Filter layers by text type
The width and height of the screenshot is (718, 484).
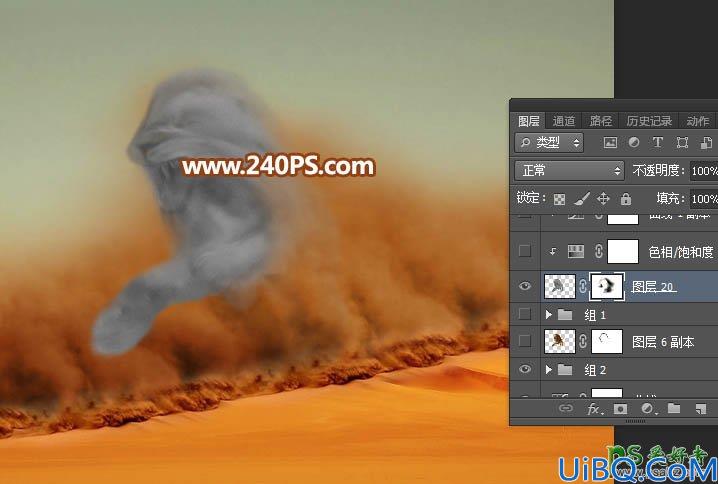tap(658, 142)
